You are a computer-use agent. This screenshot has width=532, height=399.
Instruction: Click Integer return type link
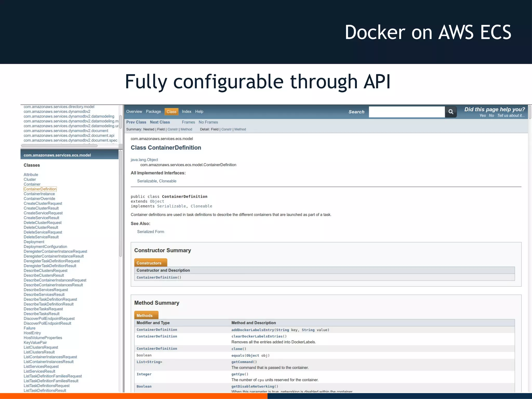tap(144, 374)
